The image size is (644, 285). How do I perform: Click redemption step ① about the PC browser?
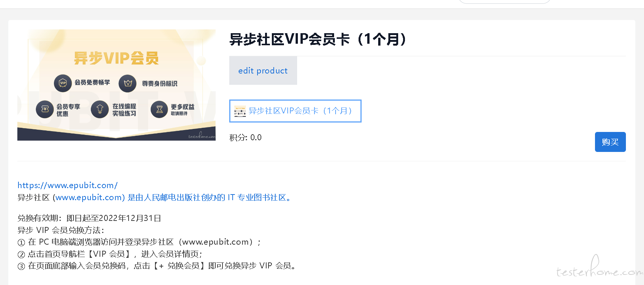pos(140,242)
